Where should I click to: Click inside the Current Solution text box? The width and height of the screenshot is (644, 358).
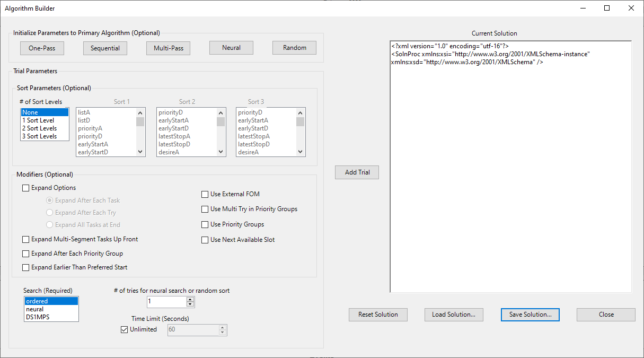pos(510,175)
